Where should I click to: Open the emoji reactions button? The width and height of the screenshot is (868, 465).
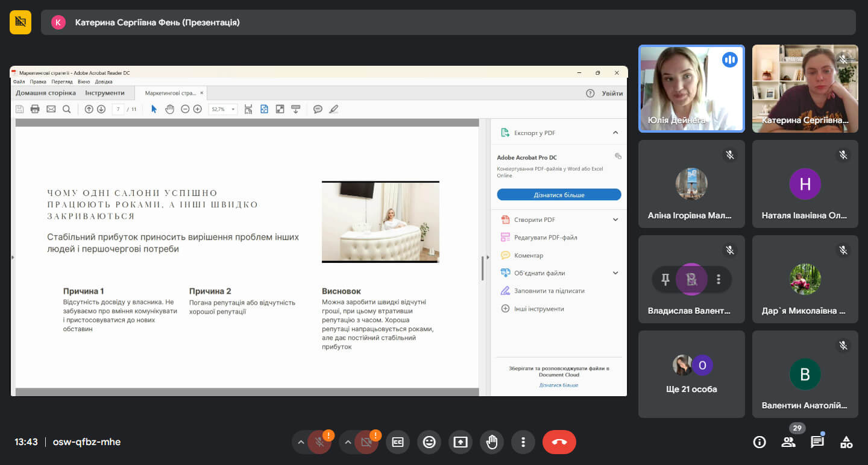click(x=429, y=442)
